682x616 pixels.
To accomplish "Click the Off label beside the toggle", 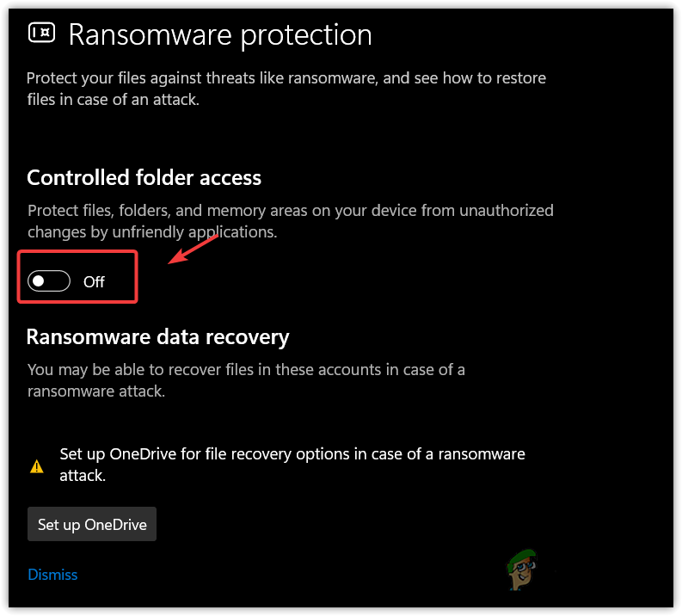I will pyautogui.click(x=94, y=281).
